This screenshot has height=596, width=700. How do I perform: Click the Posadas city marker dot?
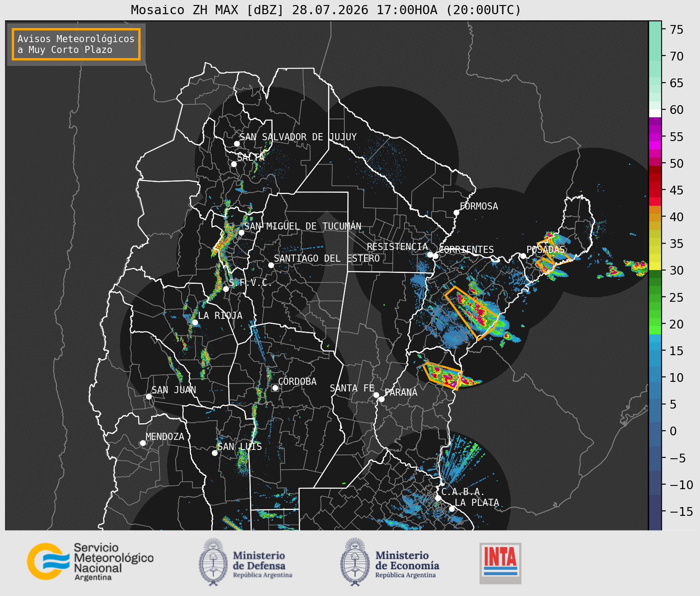tap(523, 256)
